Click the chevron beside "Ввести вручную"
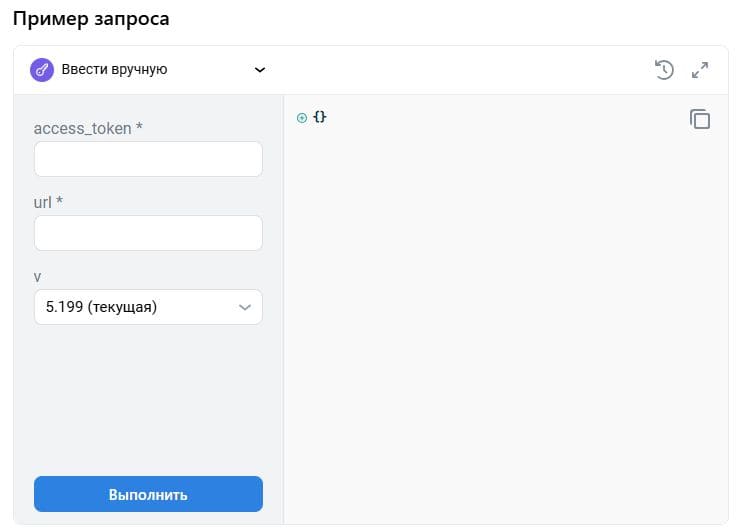This screenshot has height=532, width=739. (x=260, y=70)
